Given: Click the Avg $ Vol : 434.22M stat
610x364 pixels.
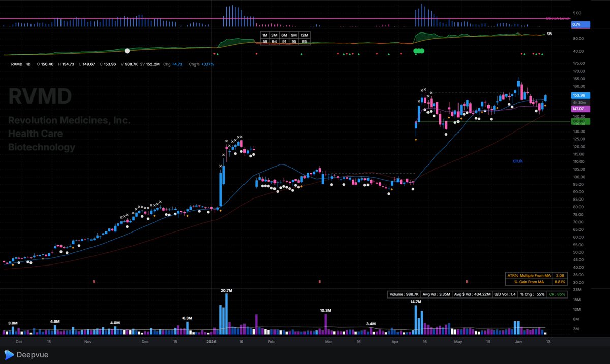Looking at the screenshot, I should (473, 294).
